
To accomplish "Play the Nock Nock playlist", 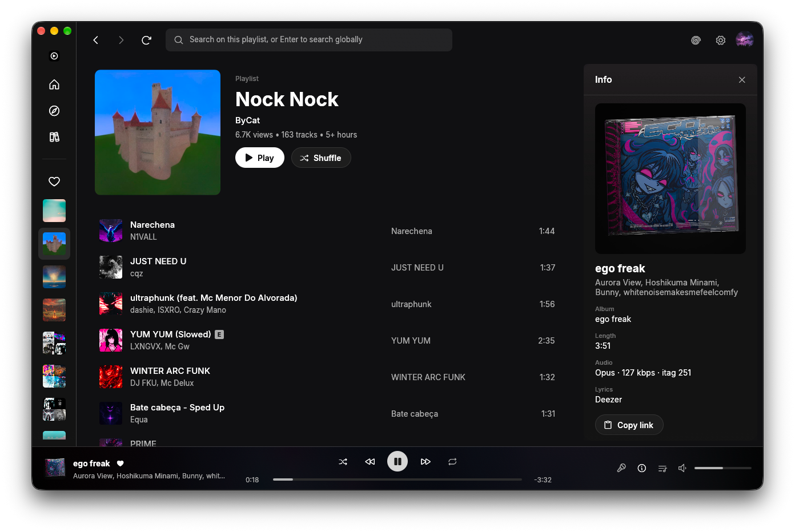I will coord(260,158).
